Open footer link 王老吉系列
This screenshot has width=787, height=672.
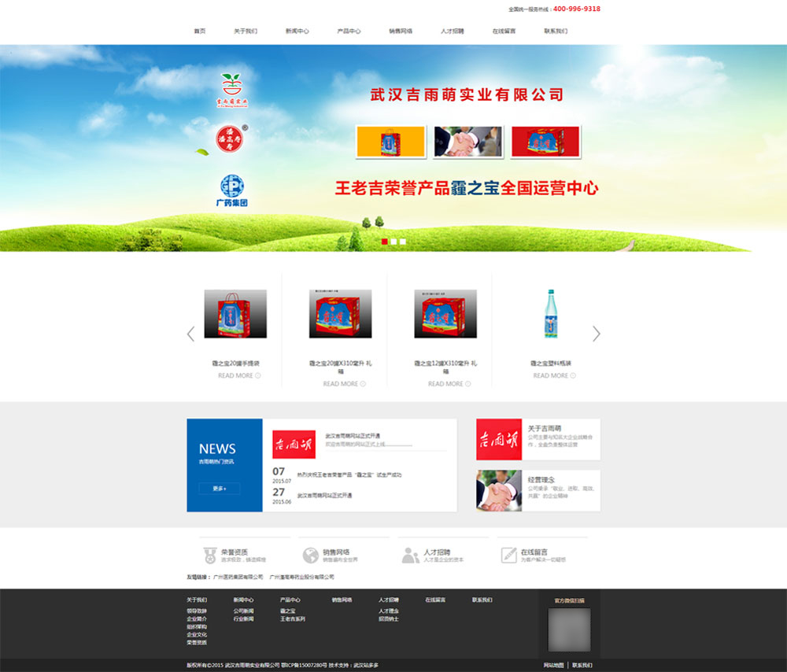pyautogui.click(x=293, y=618)
